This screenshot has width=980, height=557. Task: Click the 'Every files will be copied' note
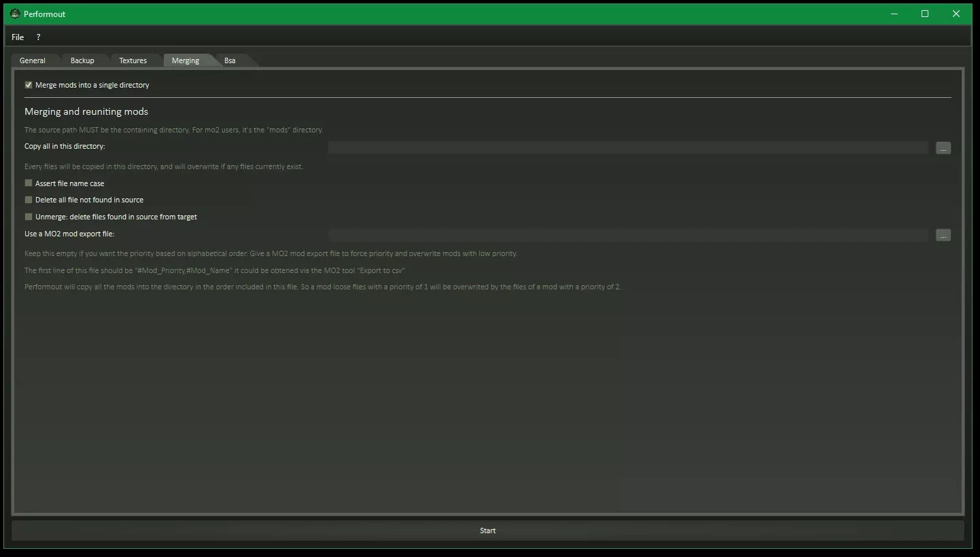click(164, 166)
